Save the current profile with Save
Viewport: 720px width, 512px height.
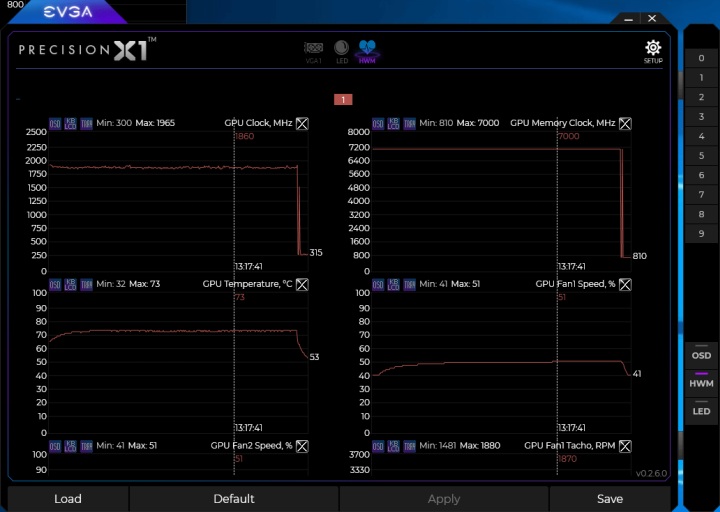610,499
